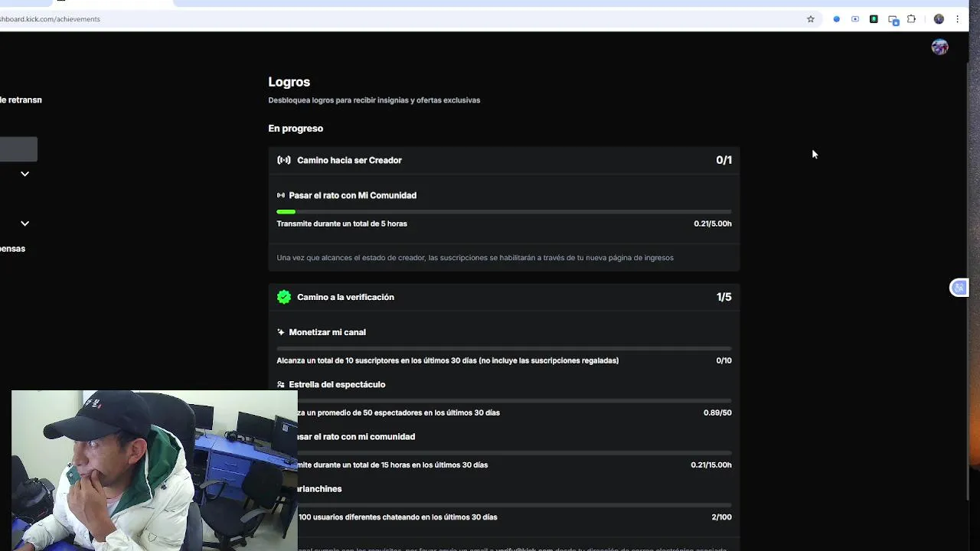This screenshot has width=980, height=551.
Task: Click the 0/1 creator progress counter
Action: [x=724, y=160]
